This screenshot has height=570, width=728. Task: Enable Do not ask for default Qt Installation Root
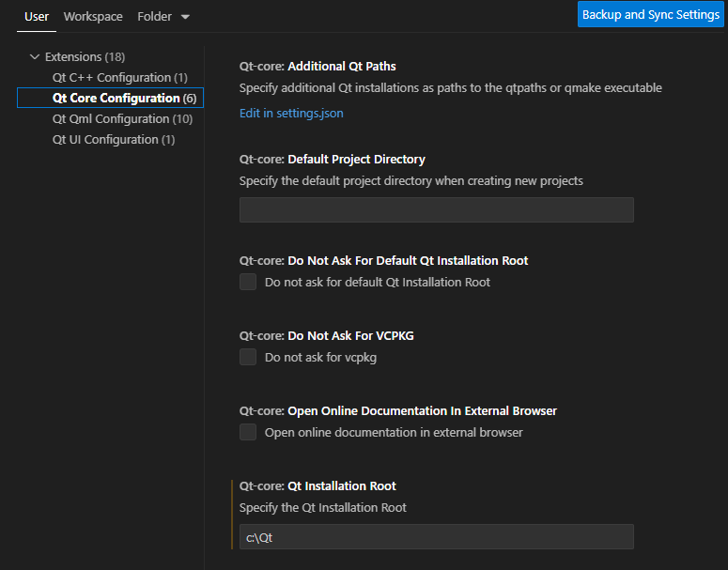[x=248, y=282]
